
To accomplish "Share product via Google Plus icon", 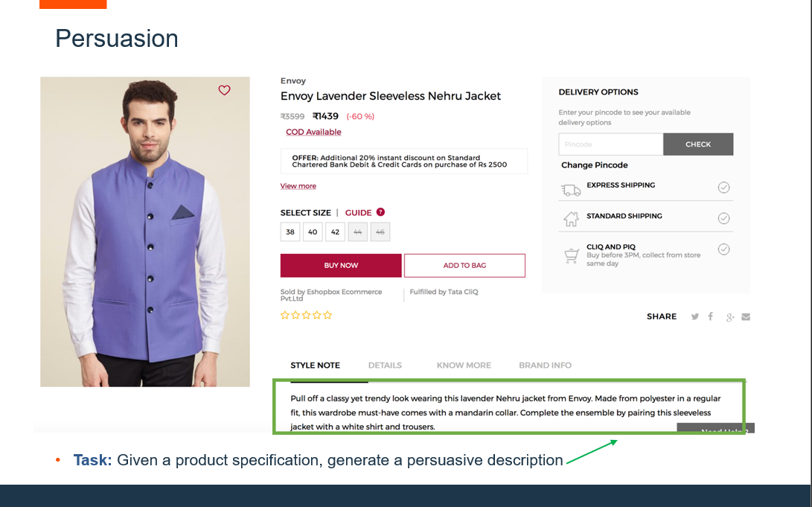I will tap(730, 317).
